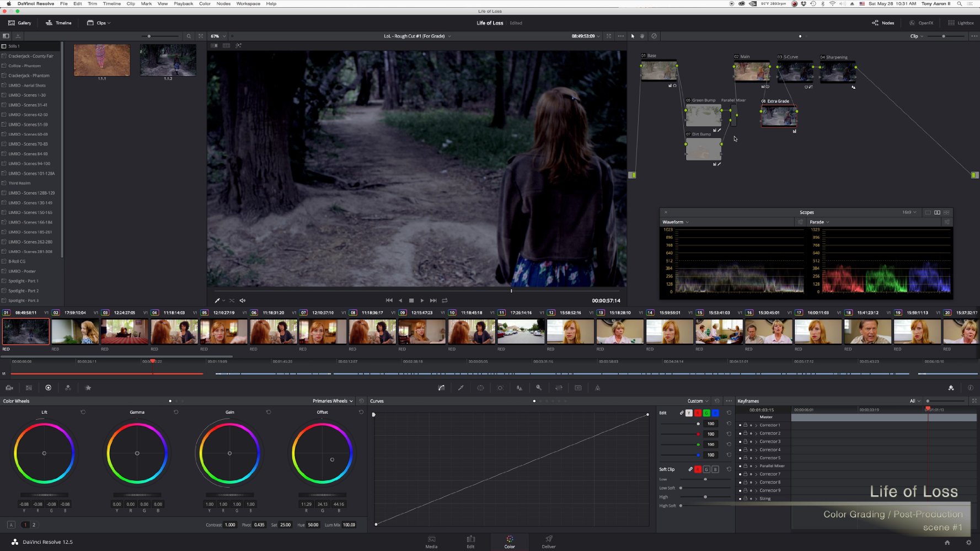Unlink the Edit curve channels gang icon

(682, 413)
